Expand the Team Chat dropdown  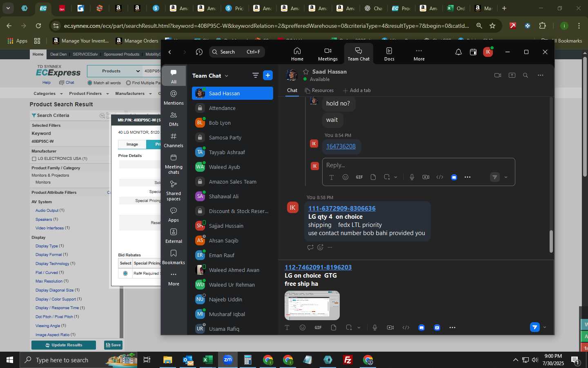226,76
